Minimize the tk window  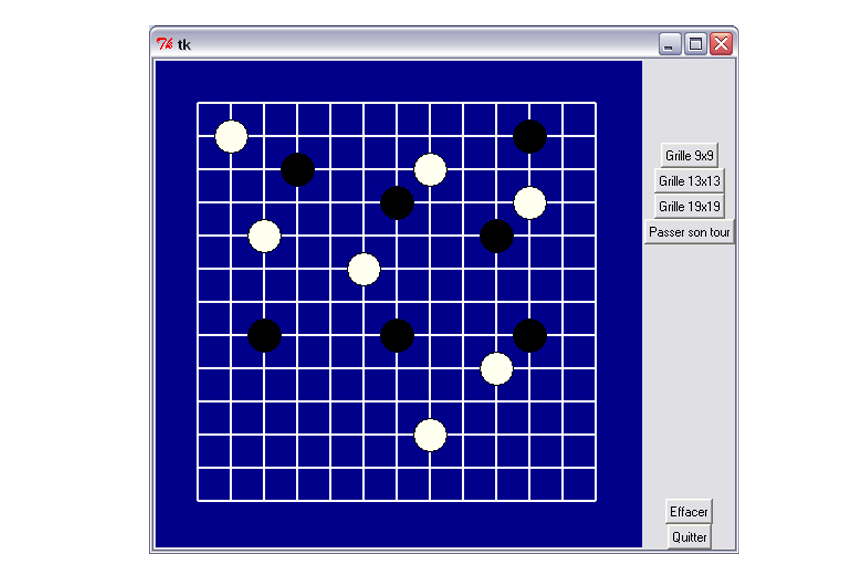670,44
